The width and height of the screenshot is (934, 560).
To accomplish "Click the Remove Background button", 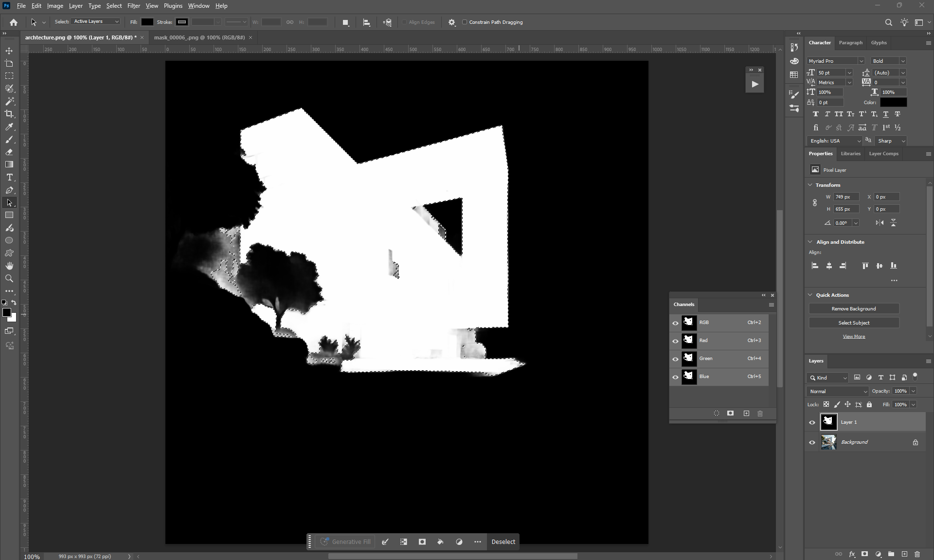I will click(853, 308).
